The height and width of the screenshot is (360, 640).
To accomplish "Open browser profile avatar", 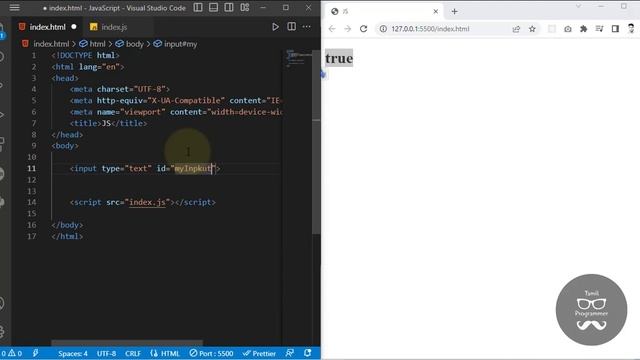I will click(631, 29).
